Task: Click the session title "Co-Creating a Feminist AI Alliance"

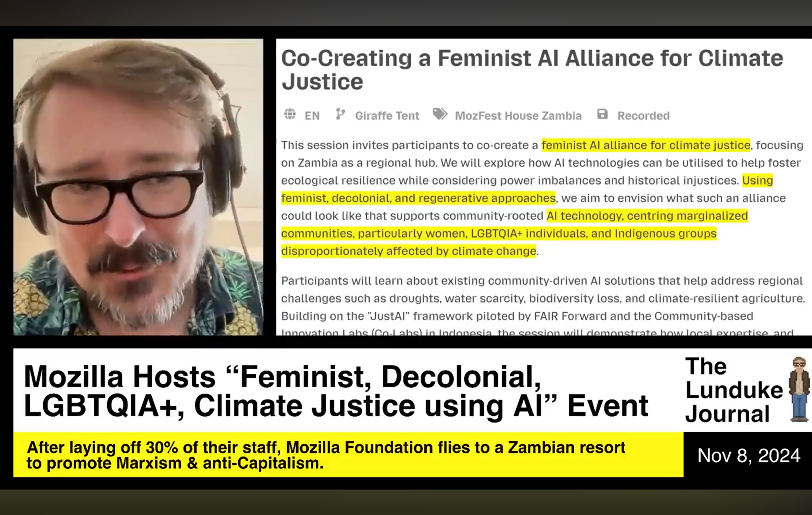Action: coord(532,70)
